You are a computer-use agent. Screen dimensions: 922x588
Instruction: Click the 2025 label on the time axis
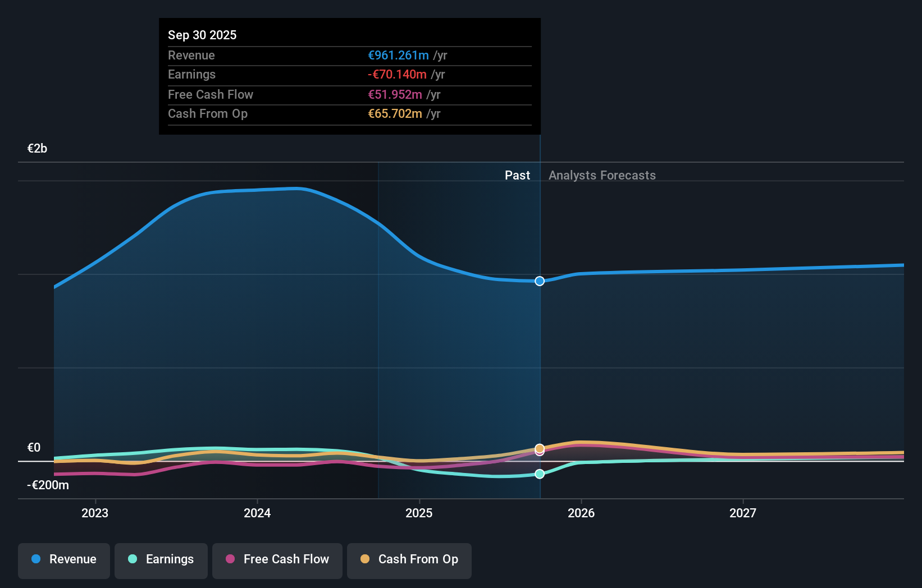point(419,513)
